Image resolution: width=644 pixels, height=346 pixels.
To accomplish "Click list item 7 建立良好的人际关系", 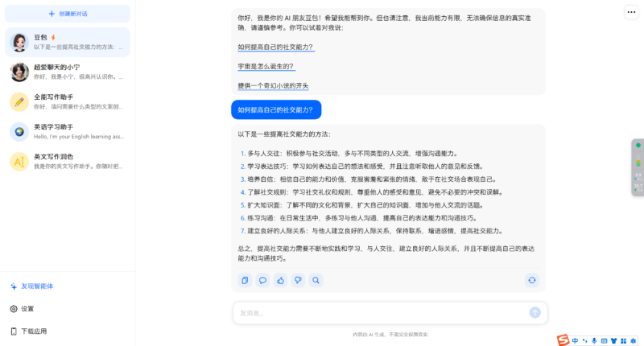I will coord(372,231).
